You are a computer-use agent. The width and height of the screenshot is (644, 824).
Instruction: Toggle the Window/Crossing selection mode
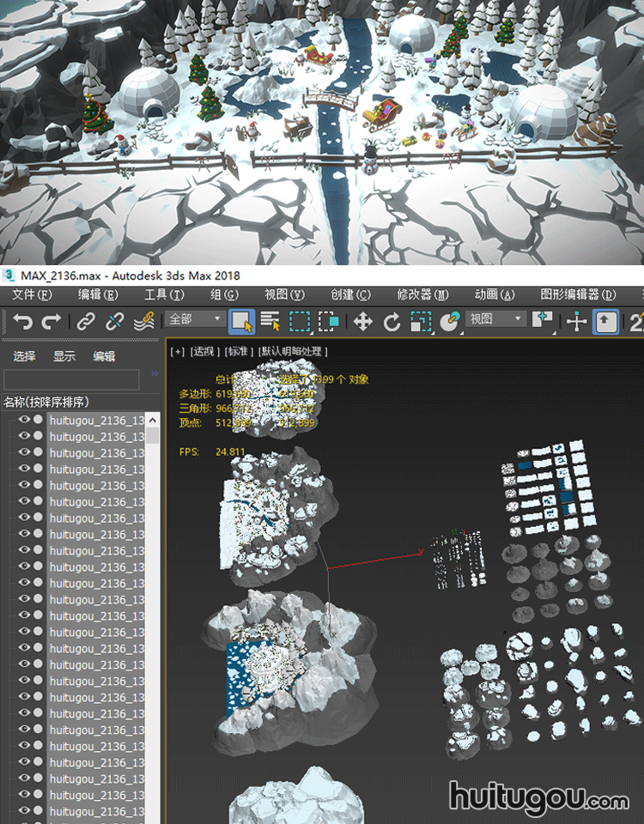[x=329, y=321]
